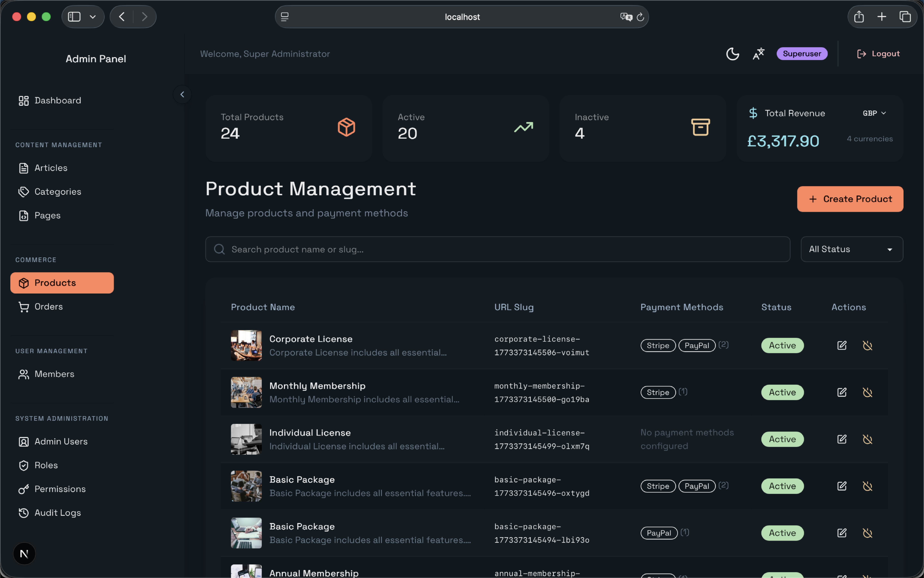The height and width of the screenshot is (578, 924).
Task: Open Safari tab group dropdown chevron
Action: click(92, 17)
